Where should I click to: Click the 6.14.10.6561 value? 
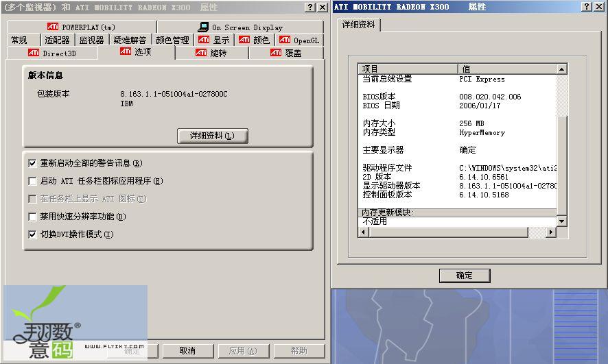484,177
